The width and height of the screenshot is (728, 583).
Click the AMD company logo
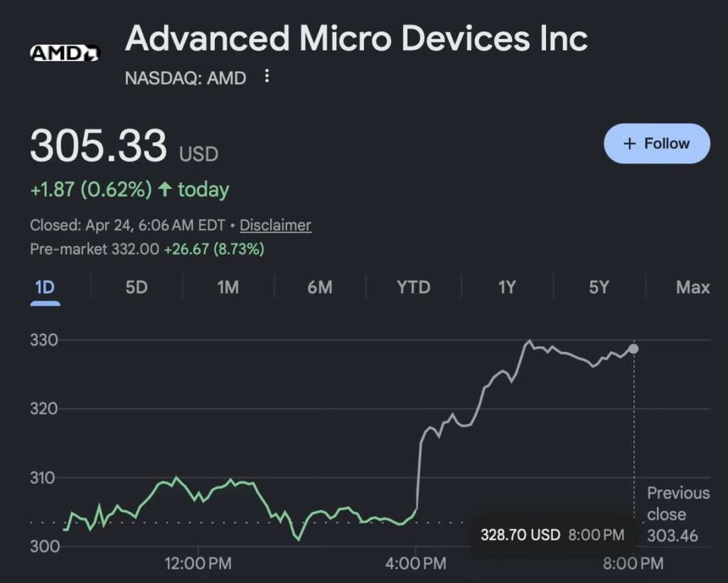pos(65,53)
